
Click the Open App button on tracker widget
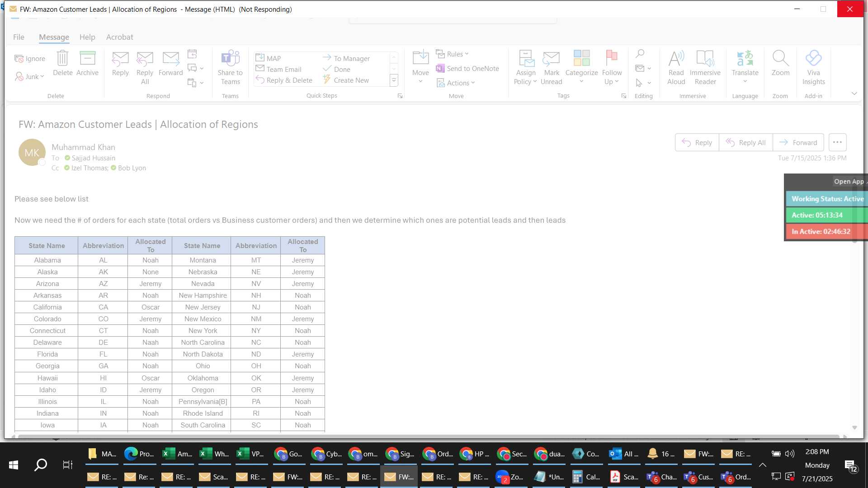[x=849, y=181]
